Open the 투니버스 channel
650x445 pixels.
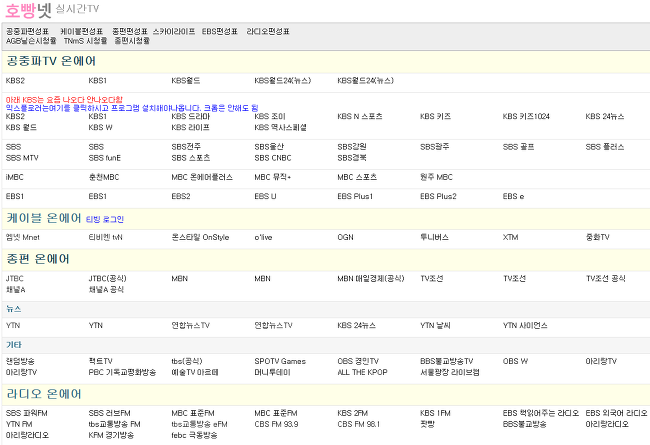click(434, 237)
